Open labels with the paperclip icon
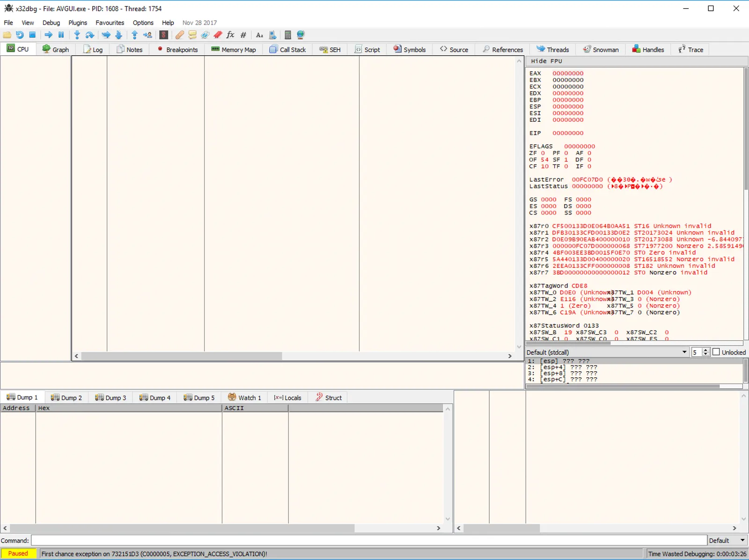 [205, 35]
